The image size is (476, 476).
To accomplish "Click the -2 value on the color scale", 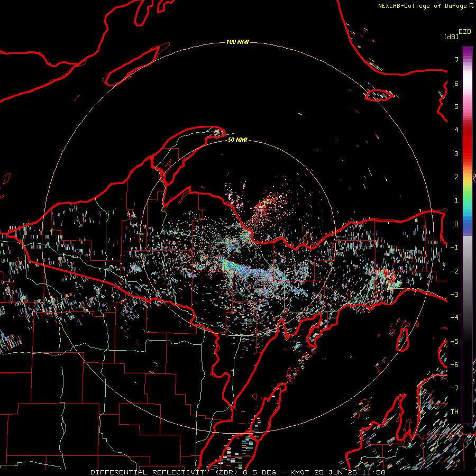I will click(x=454, y=271).
